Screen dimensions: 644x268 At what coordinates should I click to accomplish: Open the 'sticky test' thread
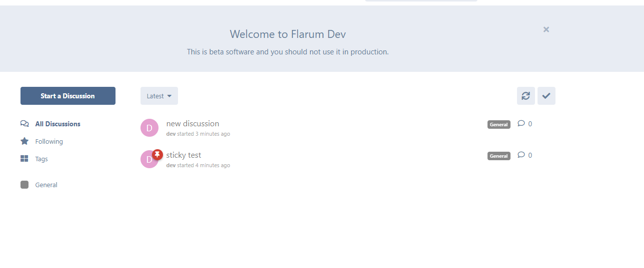pyautogui.click(x=183, y=155)
